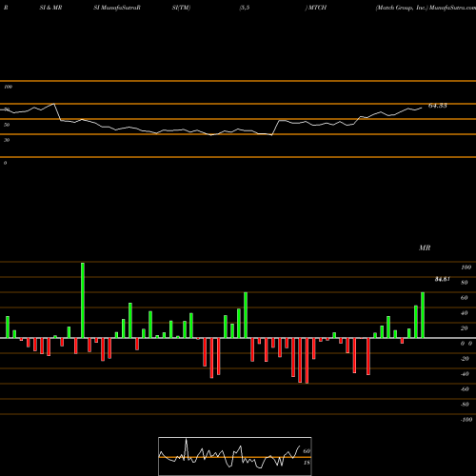Screen dimensions: 476x476
Task: Click the MR label above the bar chart
Action: point(425,248)
